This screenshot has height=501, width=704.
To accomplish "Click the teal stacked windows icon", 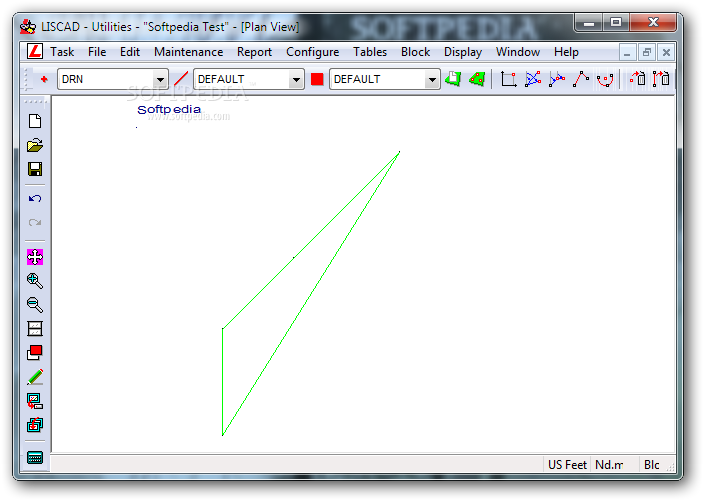I will pos(35,425).
